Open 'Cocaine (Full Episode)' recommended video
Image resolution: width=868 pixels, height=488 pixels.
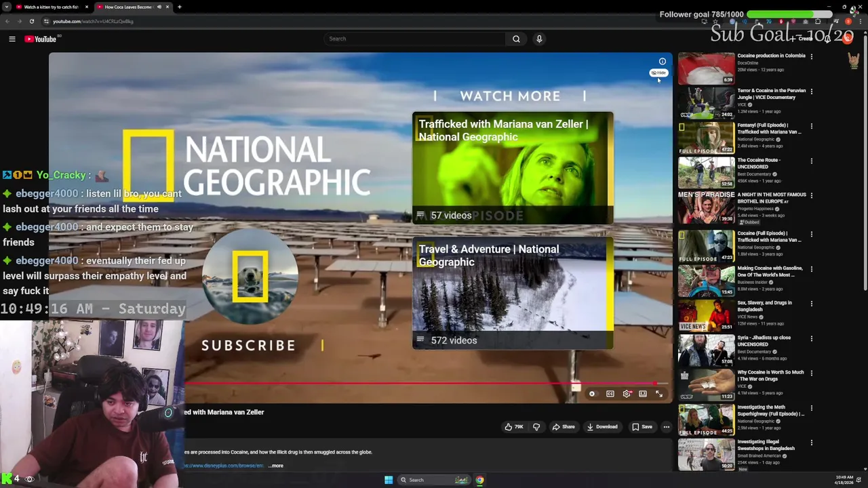770,237
